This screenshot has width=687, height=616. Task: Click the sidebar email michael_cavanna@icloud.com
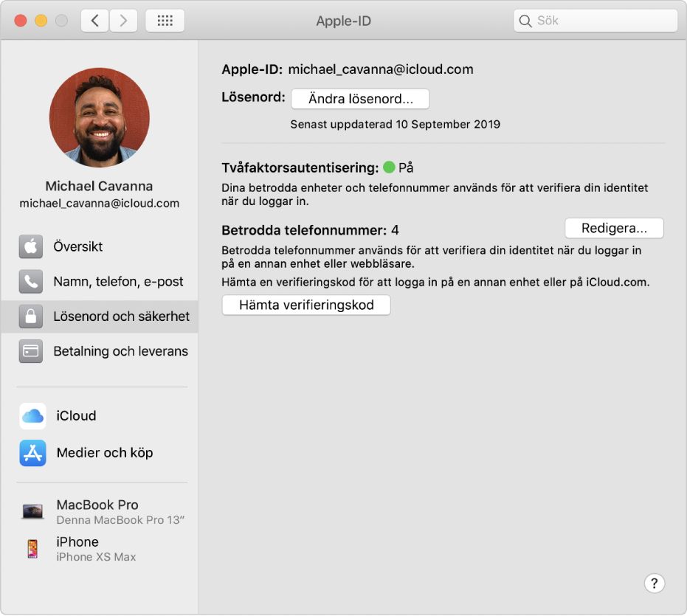click(x=100, y=204)
